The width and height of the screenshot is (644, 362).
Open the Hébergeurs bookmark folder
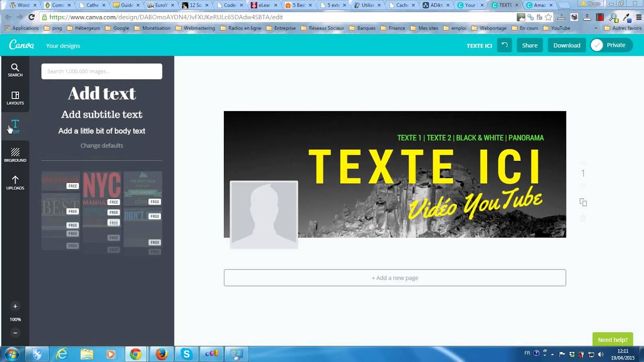tap(83, 28)
